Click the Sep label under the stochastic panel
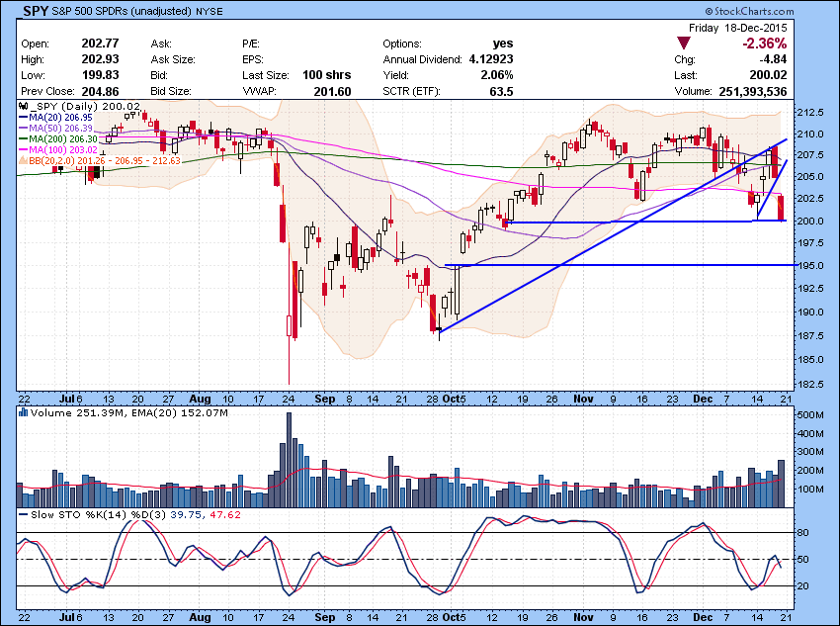 [325, 617]
